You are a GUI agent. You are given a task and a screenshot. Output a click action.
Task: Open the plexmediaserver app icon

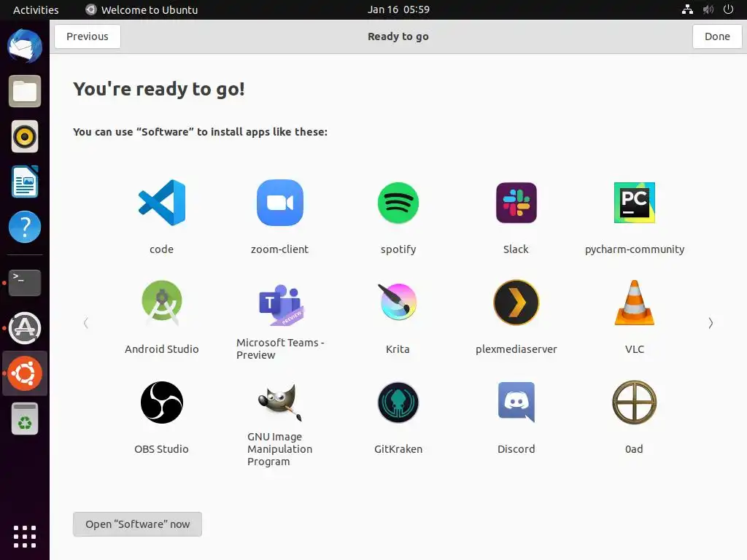tap(516, 303)
